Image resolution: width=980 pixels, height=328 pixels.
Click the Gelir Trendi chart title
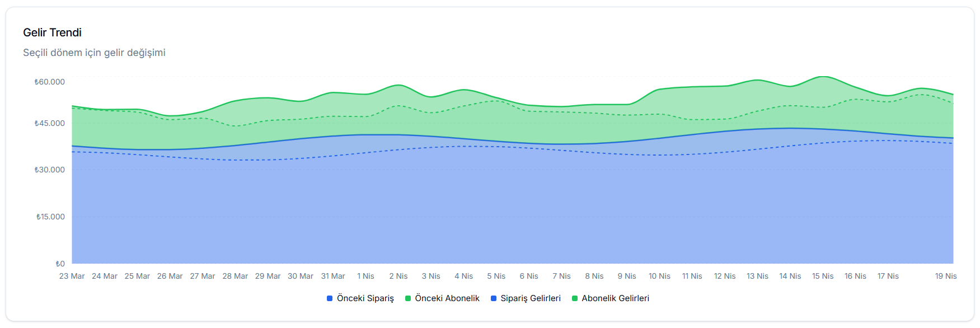coord(52,32)
